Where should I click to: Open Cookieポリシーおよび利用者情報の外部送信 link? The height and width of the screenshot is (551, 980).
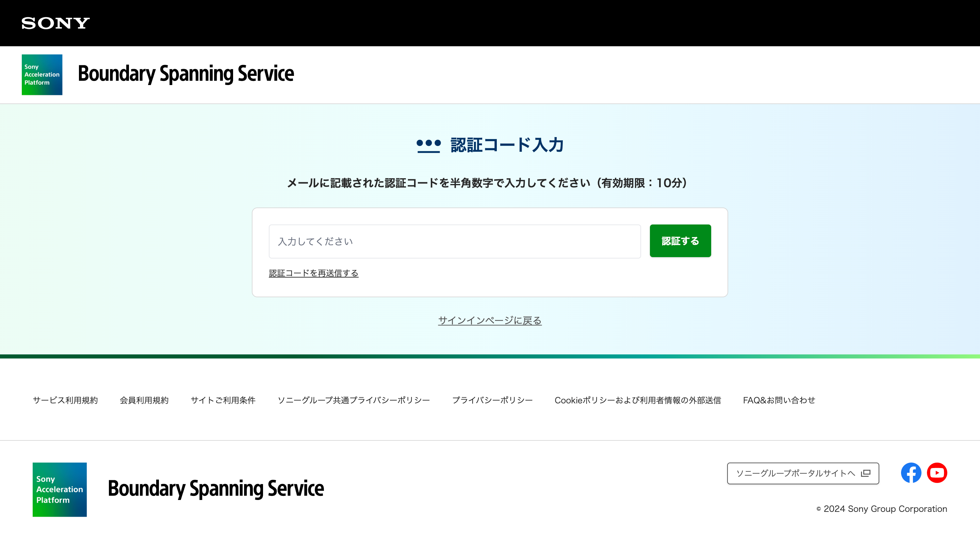[x=638, y=400]
